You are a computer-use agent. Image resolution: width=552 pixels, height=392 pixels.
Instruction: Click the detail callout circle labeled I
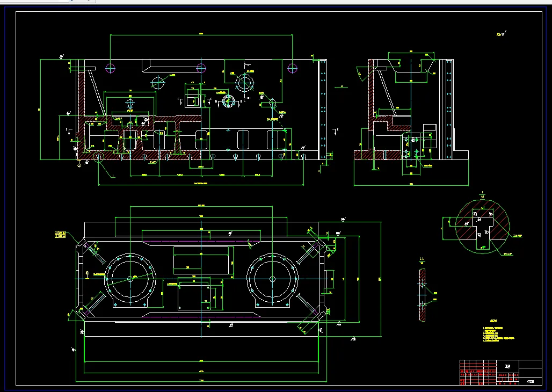click(99, 157)
